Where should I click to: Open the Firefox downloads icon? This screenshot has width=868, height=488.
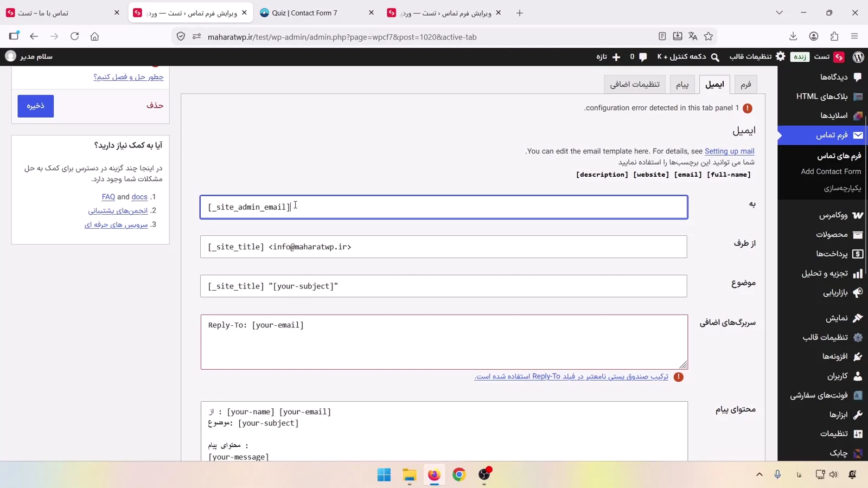[x=793, y=36]
